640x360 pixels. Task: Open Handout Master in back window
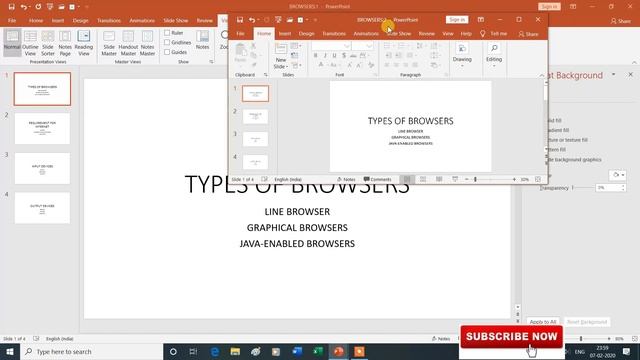128,43
